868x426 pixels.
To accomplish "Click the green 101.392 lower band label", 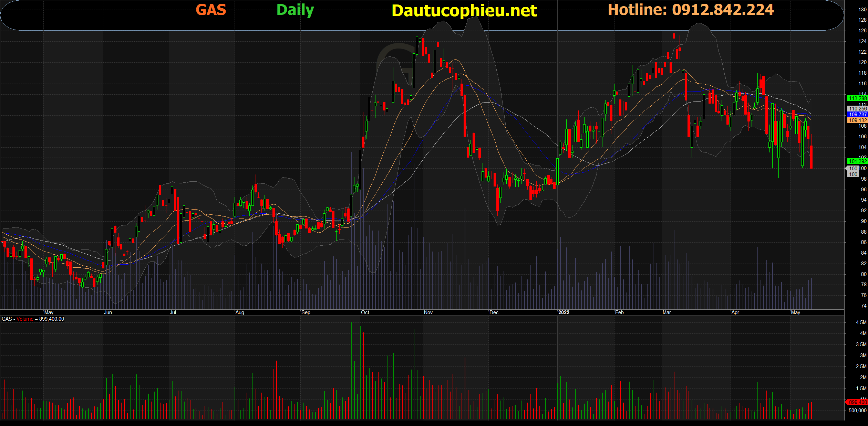I will click(x=857, y=161).
